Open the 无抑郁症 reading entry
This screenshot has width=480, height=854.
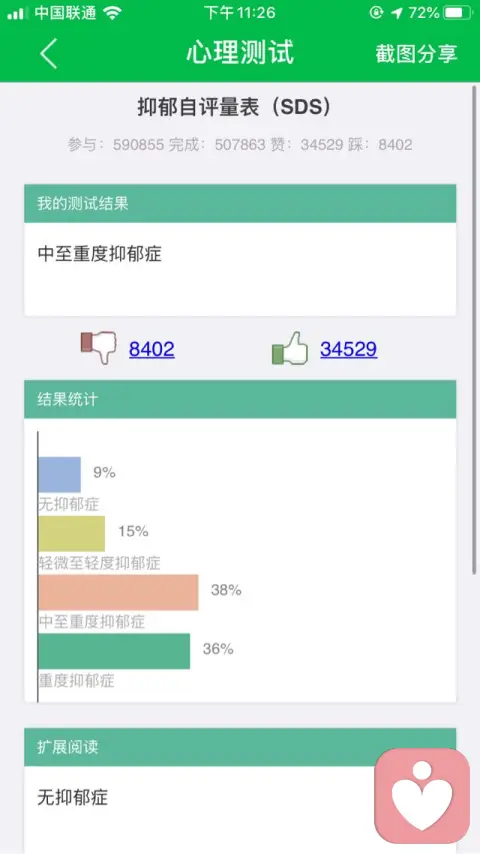click(x=73, y=797)
